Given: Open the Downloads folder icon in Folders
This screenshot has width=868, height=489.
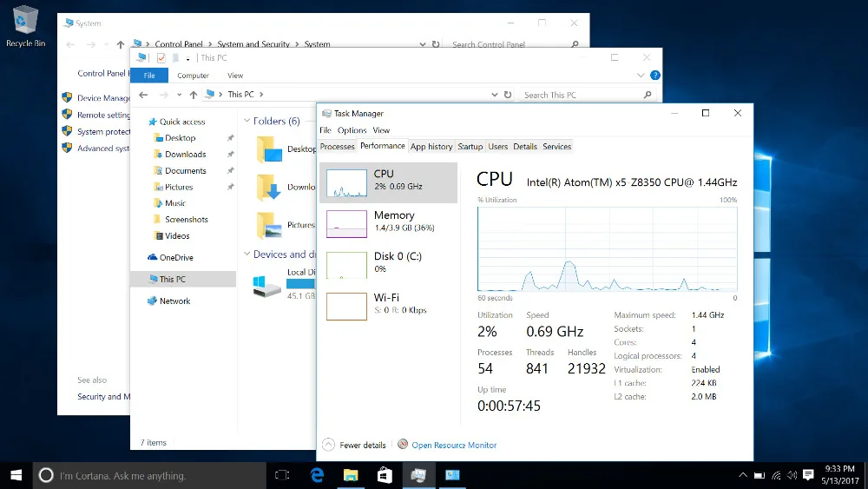Looking at the screenshot, I should point(269,188).
